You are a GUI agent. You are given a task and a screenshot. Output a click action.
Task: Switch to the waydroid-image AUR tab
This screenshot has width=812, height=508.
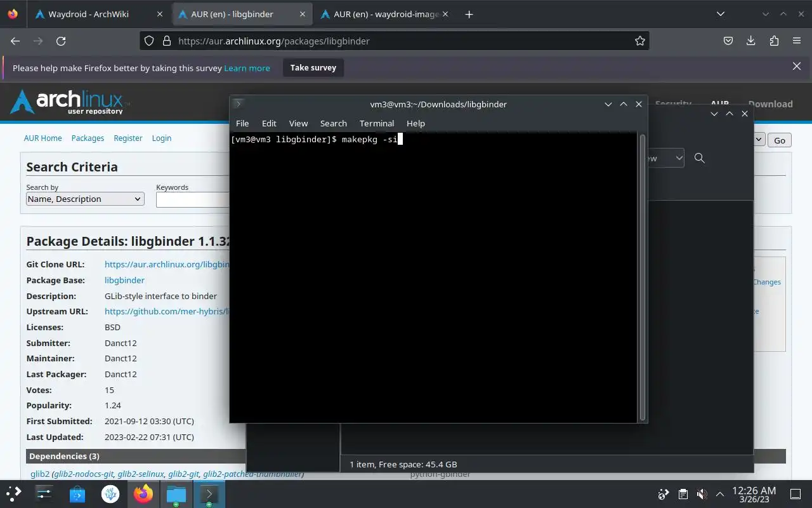(x=385, y=14)
